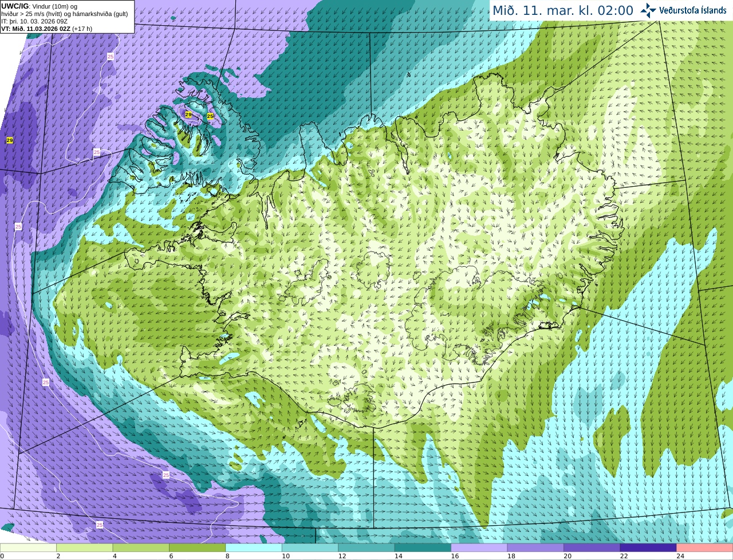
Task: Click legend scale value 16
Action: pos(455,556)
